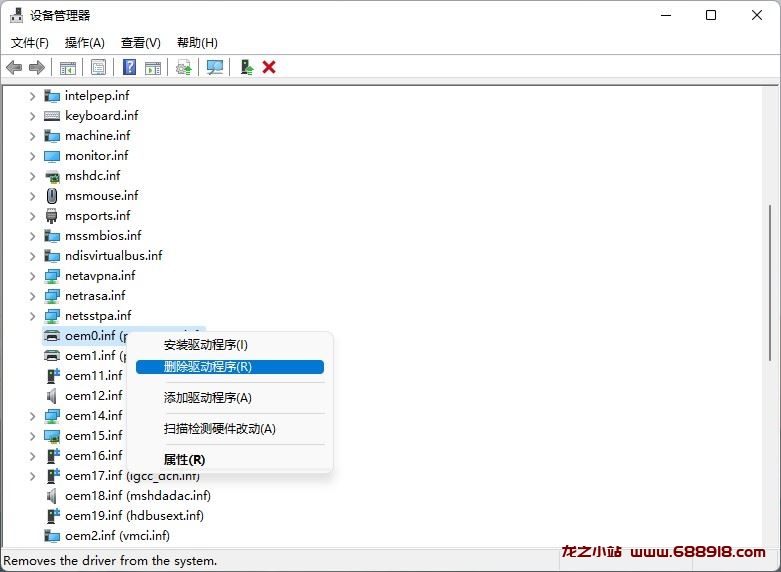Expand the keyboard.inf tree node

(x=32, y=116)
